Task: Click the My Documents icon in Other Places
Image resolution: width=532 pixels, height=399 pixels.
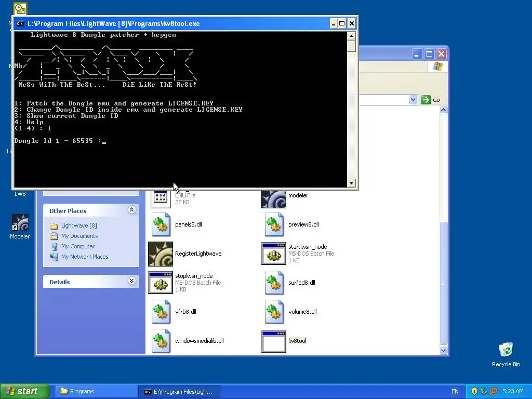Action: point(54,236)
